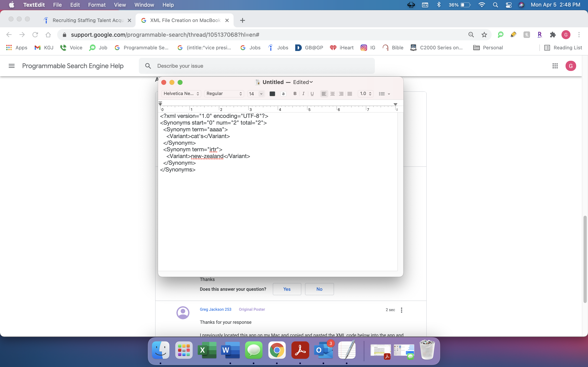Bookmark this page with star icon
Image resolution: width=588 pixels, height=367 pixels.
pyautogui.click(x=484, y=35)
